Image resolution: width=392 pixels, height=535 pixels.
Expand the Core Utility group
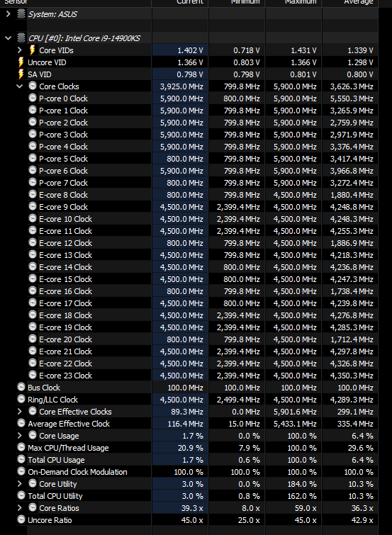pos(20,484)
